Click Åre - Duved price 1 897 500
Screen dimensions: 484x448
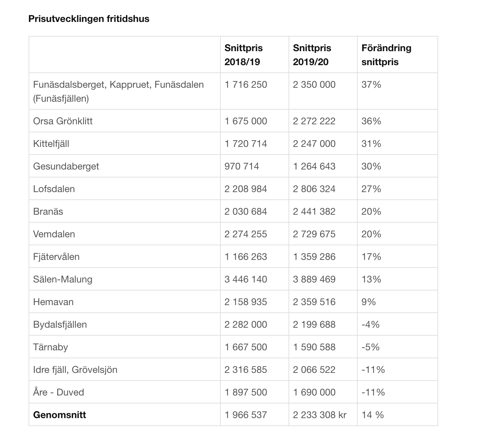click(246, 392)
